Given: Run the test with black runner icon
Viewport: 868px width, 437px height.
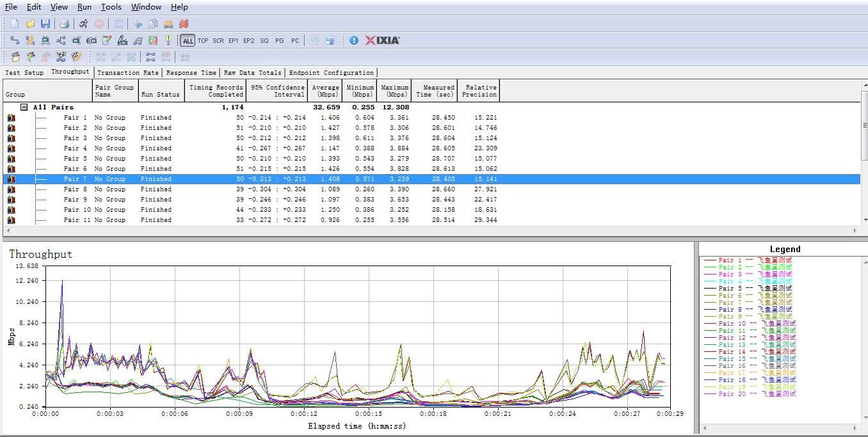Looking at the screenshot, I should pos(83,24).
